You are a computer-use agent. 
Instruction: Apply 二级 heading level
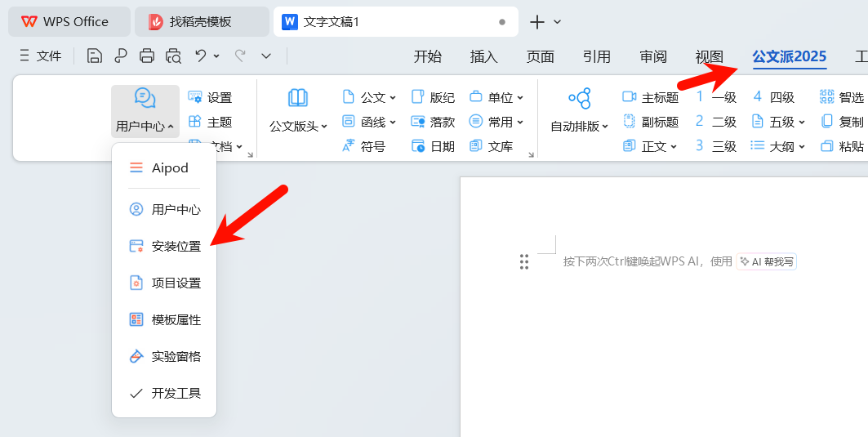(716, 122)
